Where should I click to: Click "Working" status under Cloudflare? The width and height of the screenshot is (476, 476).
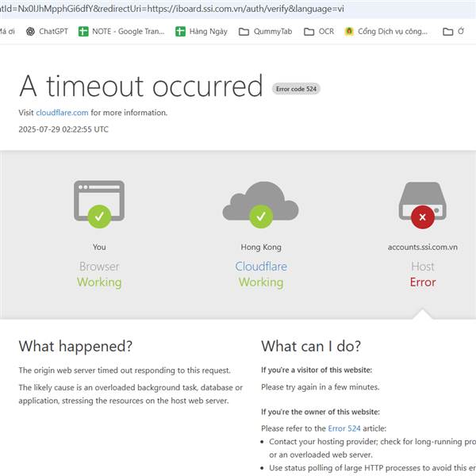coord(261,282)
